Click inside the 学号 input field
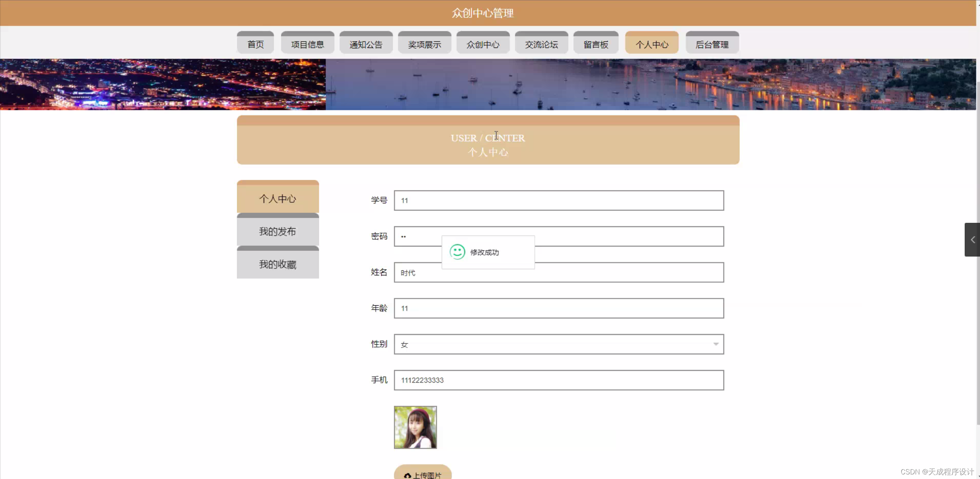980x479 pixels. point(558,200)
